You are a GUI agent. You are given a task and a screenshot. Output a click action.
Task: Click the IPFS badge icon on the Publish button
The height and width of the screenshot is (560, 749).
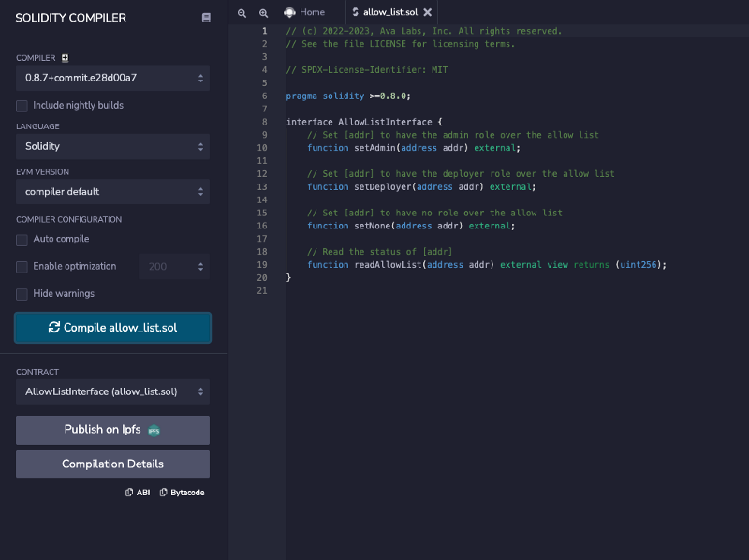tap(154, 431)
